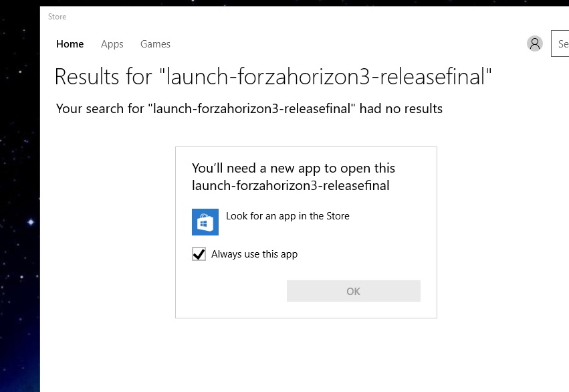569x392 pixels.
Task: Click the You'll need a new app heading
Action: coord(294,168)
